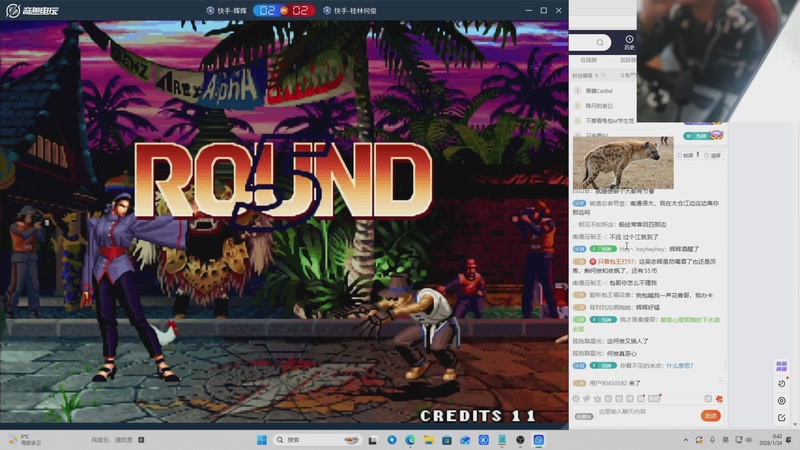Click the Task View icon on taskbar
Screen dimensions: 800x450
point(373,440)
